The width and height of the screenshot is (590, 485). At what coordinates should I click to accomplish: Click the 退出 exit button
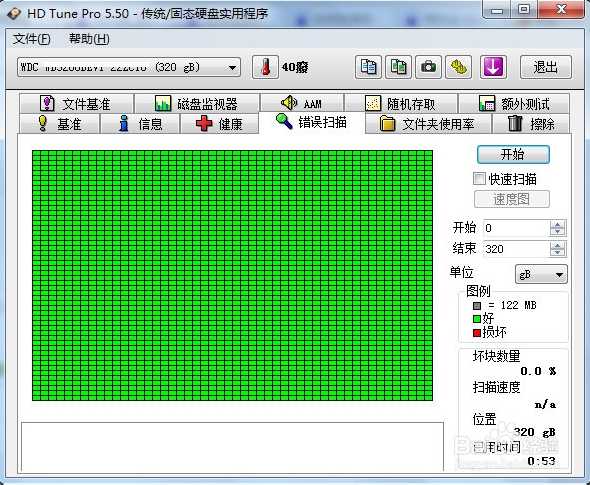pos(546,67)
